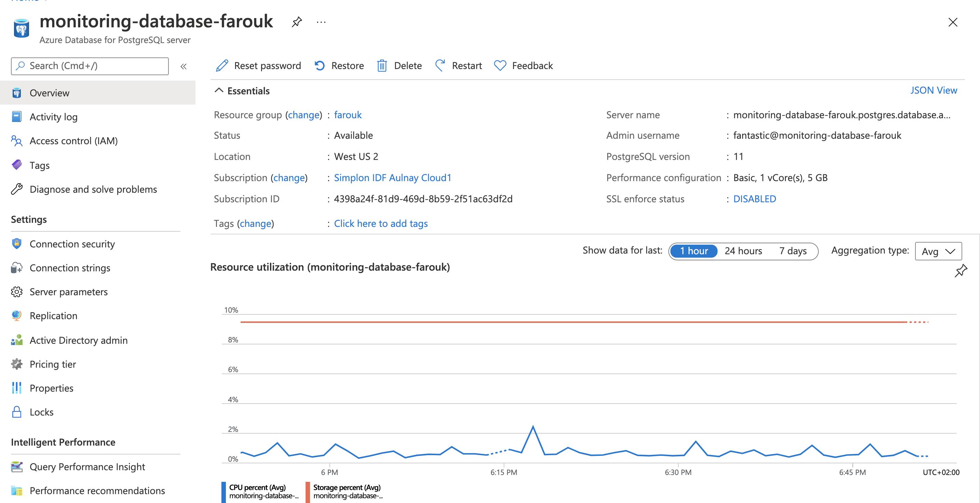The image size is (980, 503).
Task: Open the Aggregation type Avg dropdown
Action: (x=938, y=251)
